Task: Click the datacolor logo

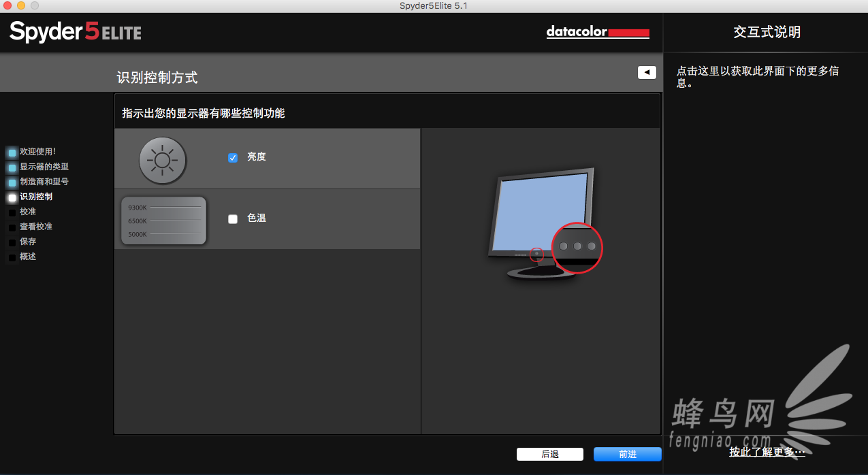Action: click(x=598, y=33)
